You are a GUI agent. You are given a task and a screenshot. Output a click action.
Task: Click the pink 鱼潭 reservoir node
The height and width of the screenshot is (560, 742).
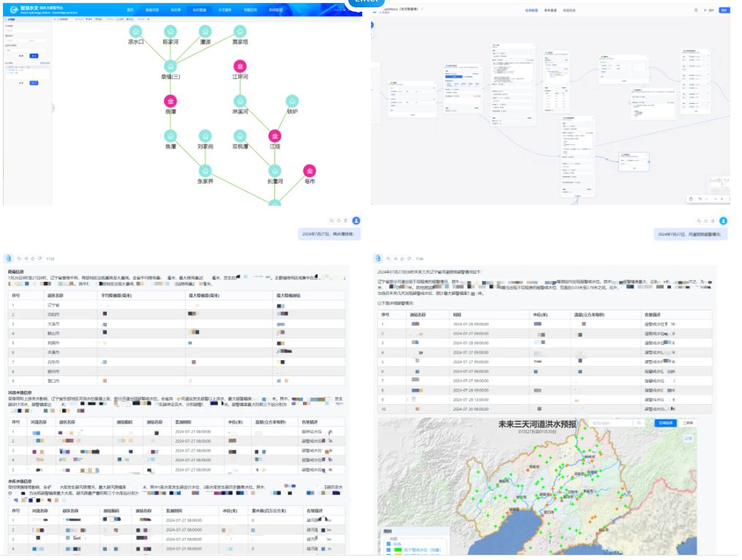tap(170, 101)
